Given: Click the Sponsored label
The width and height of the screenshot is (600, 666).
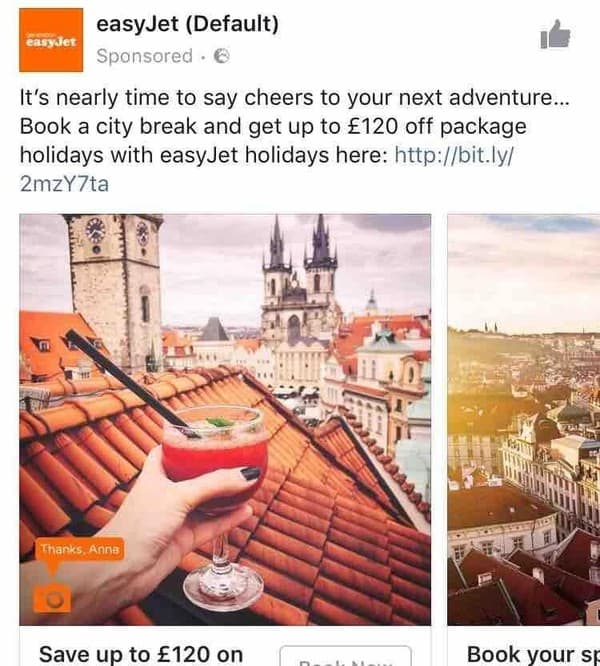Looking at the screenshot, I should [x=144, y=56].
